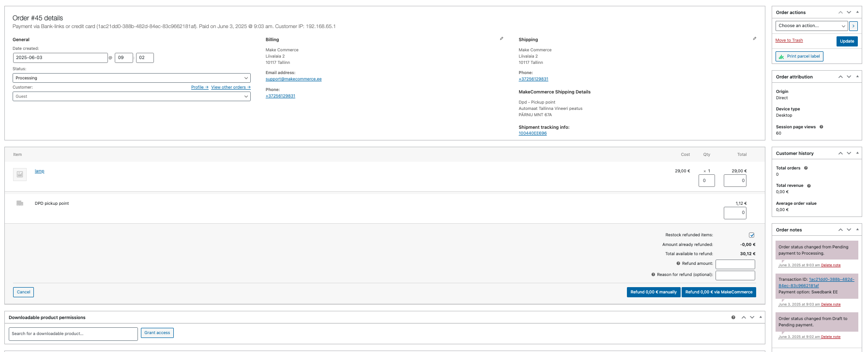Open Choose an action dropdown

(812, 26)
